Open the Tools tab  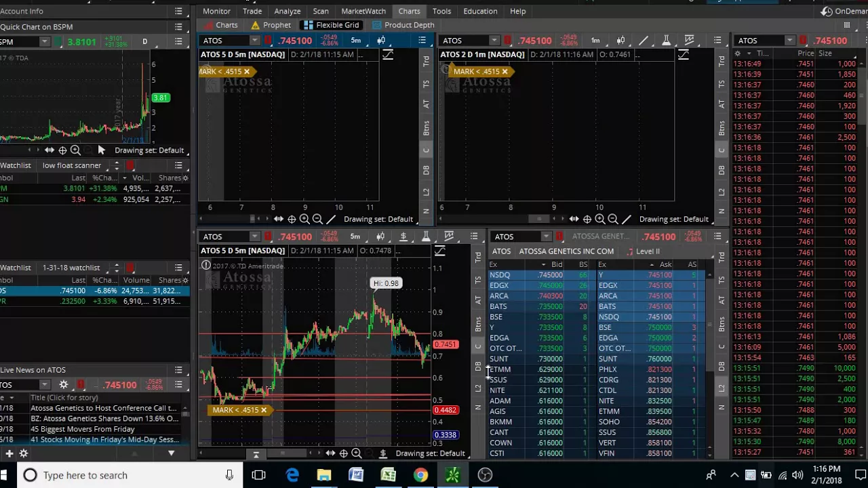coord(441,11)
